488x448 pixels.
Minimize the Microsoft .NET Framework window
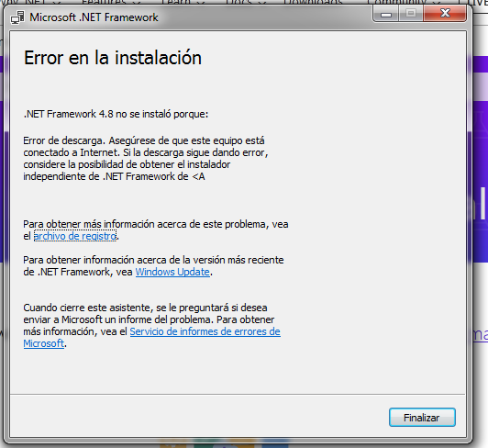(x=386, y=15)
